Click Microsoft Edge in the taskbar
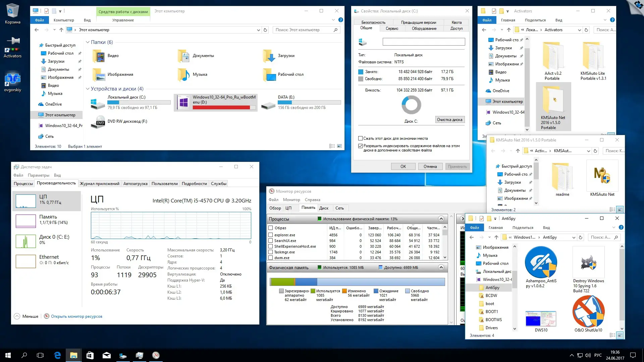This screenshot has height=362, width=644. point(57,355)
